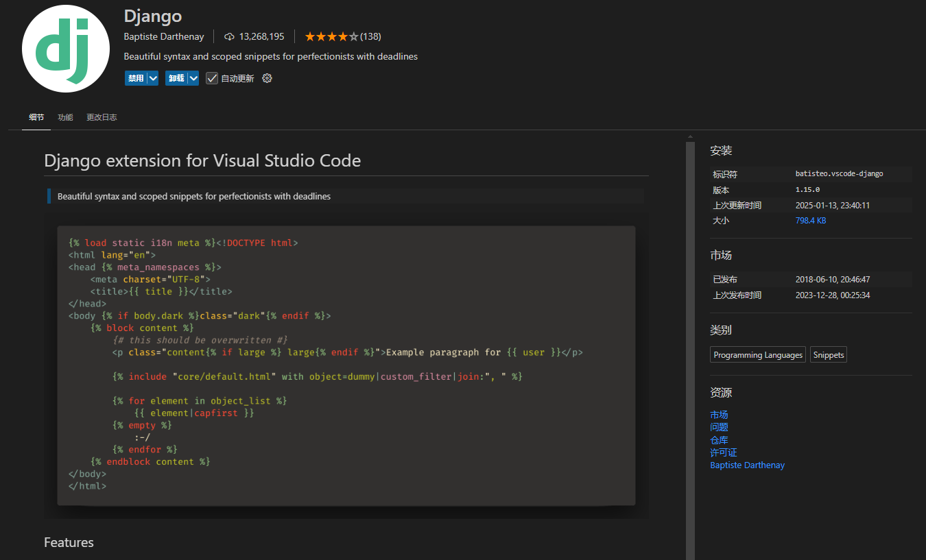
Task: Click heading Django extension for Visual Studio Code
Action: [202, 161]
